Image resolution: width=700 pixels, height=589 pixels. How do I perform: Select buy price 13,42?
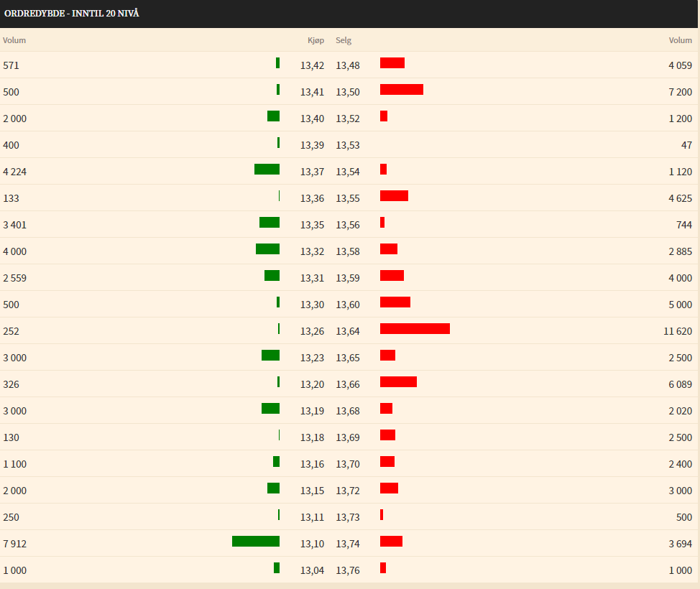click(312, 65)
